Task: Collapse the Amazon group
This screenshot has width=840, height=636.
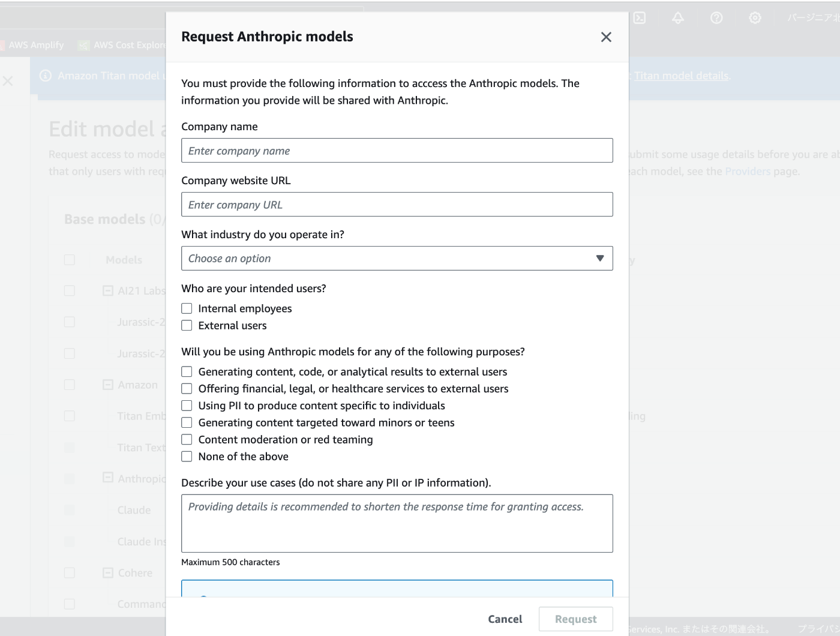Action: (108, 385)
